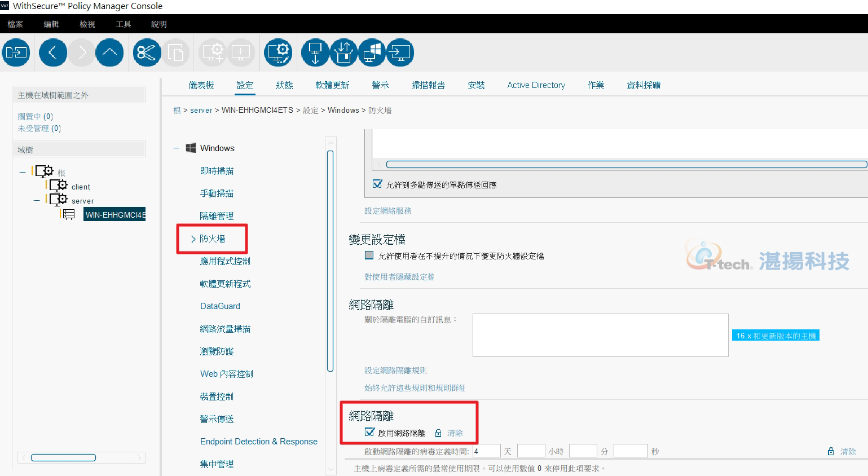The image size is (868, 476).
Task: Click the WithSecure logo in title bar
Action: click(5, 6)
